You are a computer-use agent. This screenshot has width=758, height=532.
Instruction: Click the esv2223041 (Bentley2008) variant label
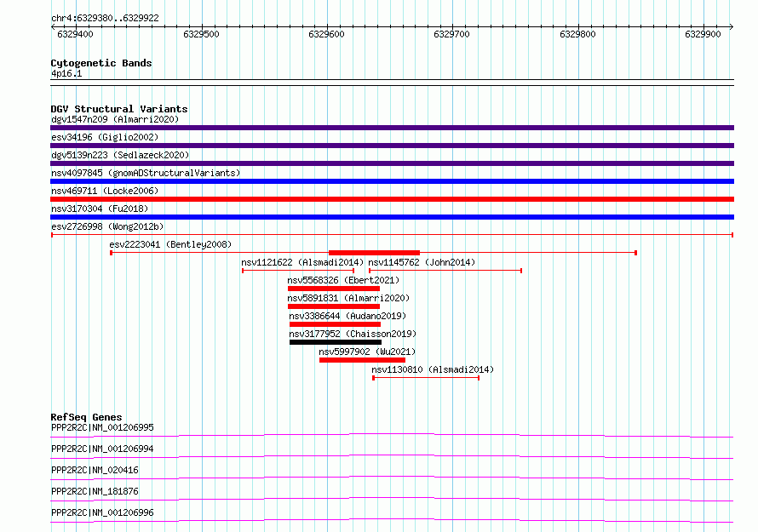coord(170,244)
